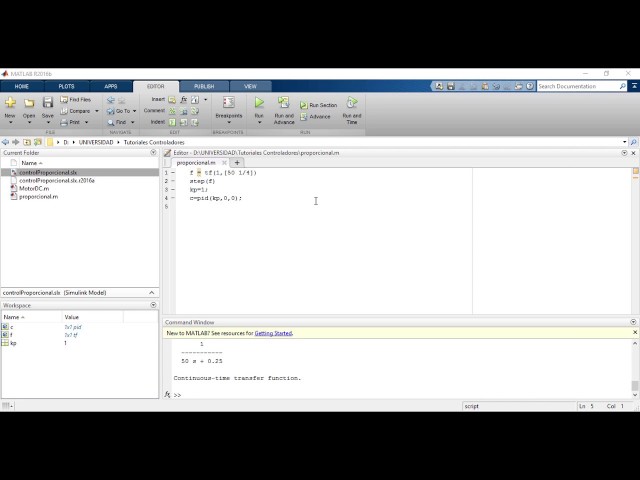Click the Run and Advance icon
This screenshot has height=480, width=640.
tap(284, 103)
